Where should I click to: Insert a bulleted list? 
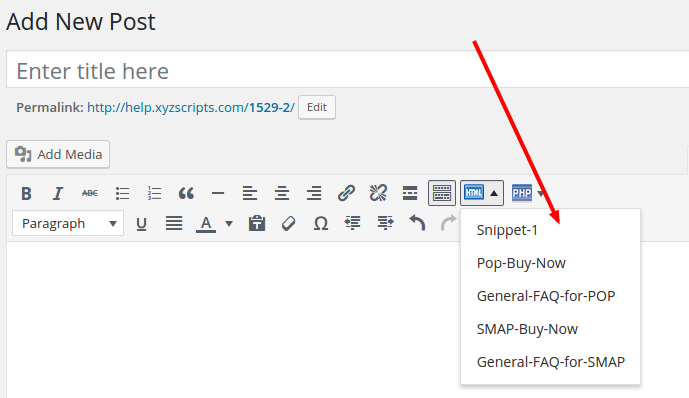click(122, 193)
